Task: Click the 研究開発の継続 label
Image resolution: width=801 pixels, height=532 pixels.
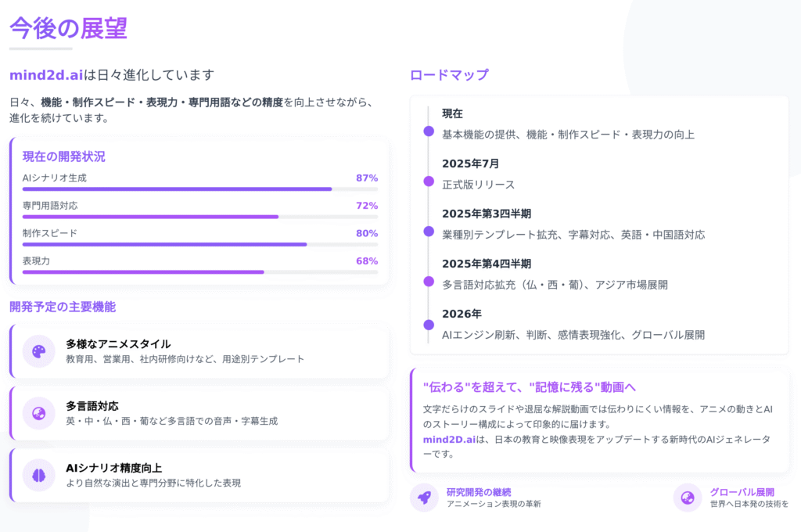Action: (479, 492)
